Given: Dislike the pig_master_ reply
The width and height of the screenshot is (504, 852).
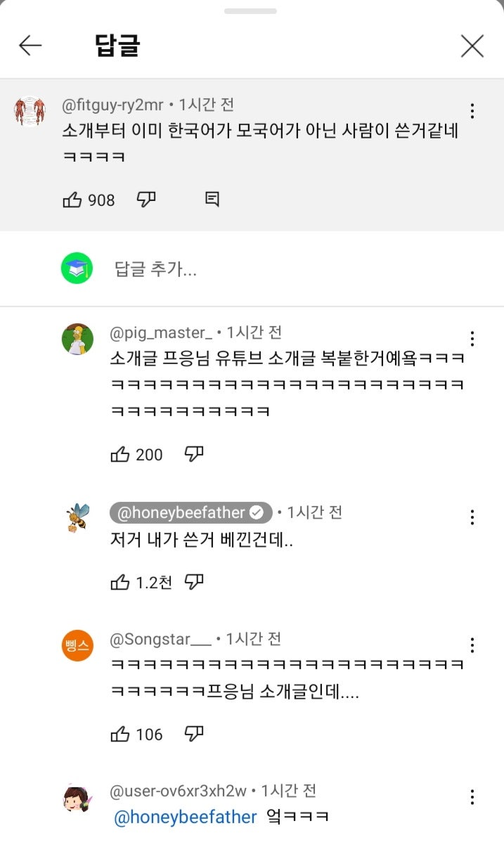Looking at the screenshot, I should coord(194,454).
